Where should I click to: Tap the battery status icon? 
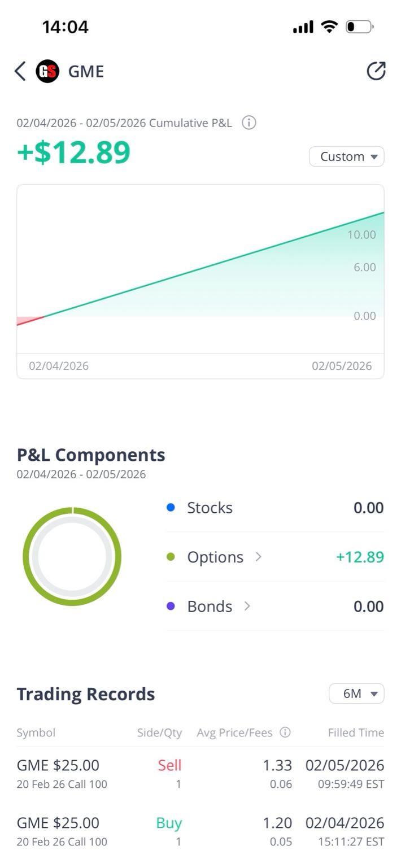[359, 27]
